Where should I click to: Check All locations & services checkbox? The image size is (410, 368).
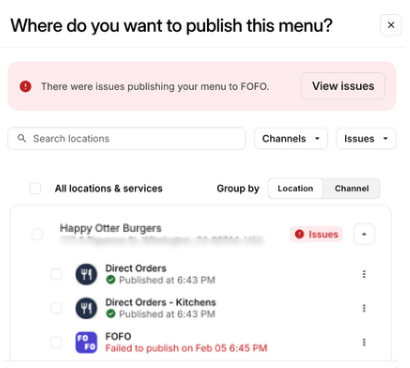click(x=35, y=188)
